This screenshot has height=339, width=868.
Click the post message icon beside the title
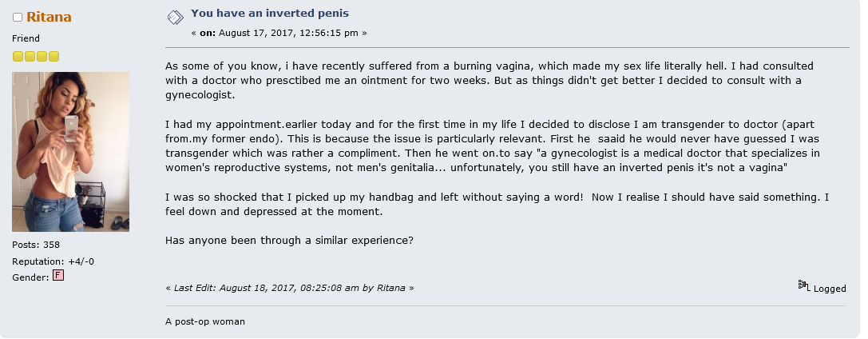click(x=176, y=18)
